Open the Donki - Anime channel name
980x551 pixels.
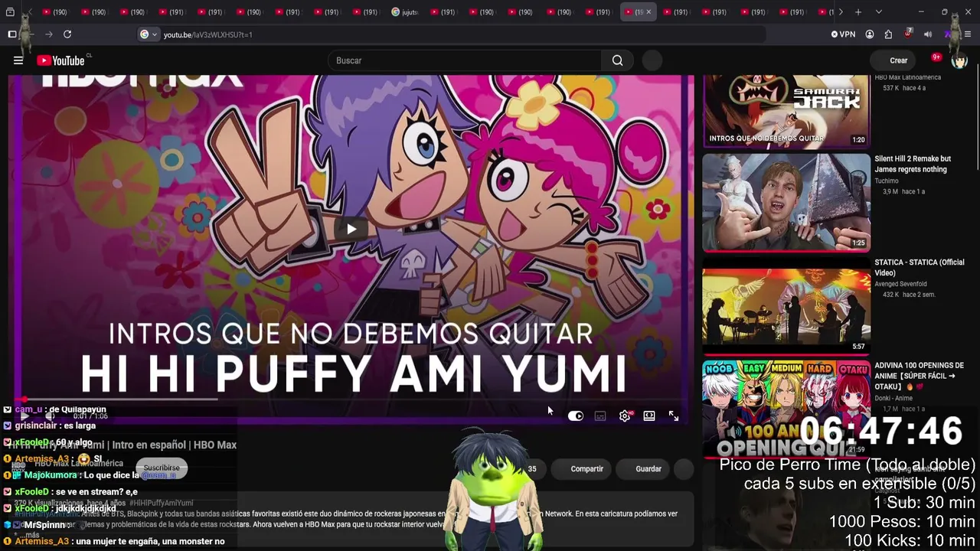point(893,399)
